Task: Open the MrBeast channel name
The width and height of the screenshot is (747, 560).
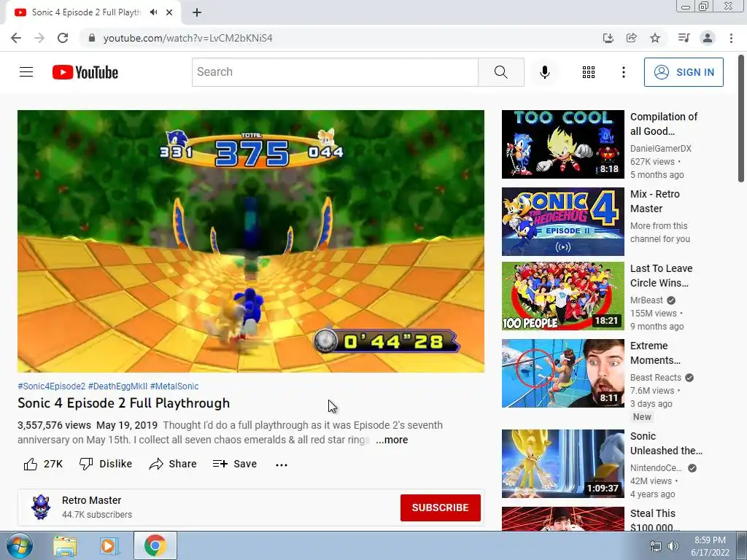Action: (x=646, y=300)
